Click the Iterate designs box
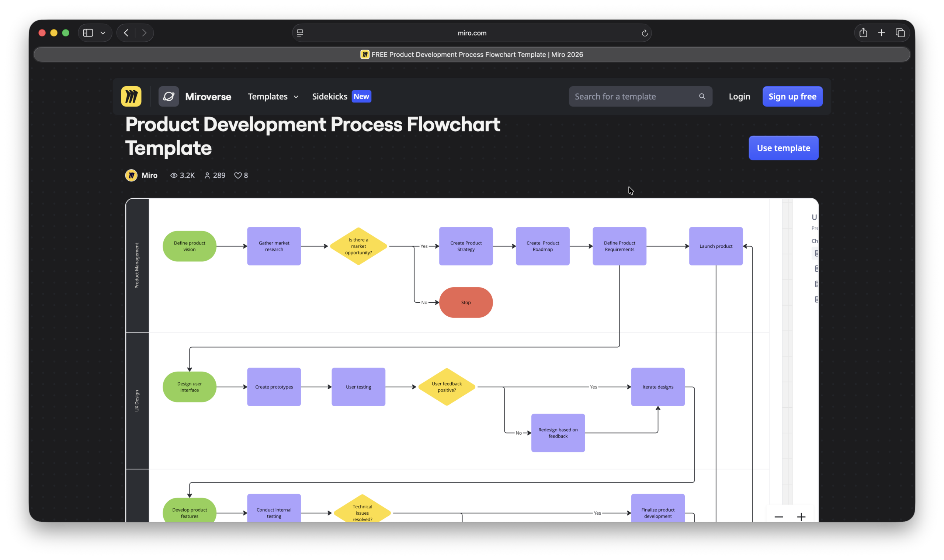The width and height of the screenshot is (944, 560). [657, 387]
